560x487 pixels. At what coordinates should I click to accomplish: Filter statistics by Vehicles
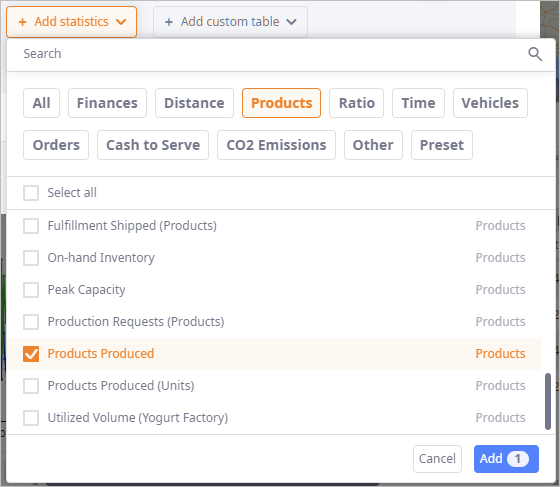(x=490, y=103)
